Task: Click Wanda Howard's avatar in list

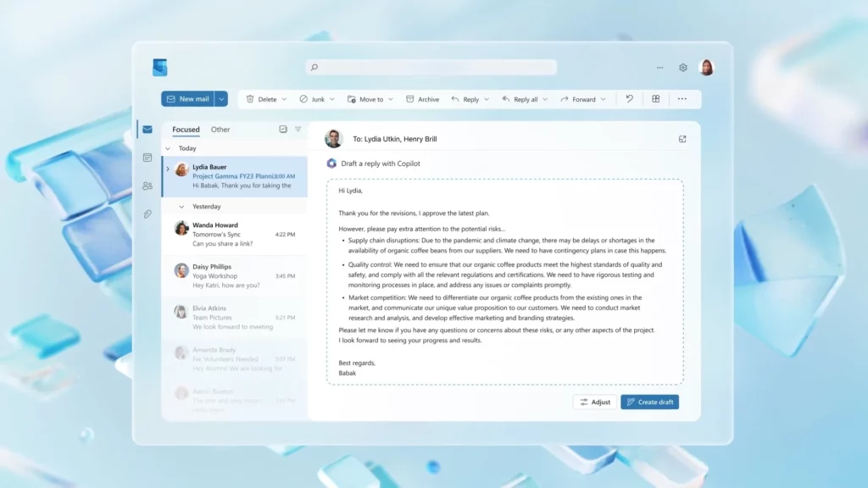Action: tap(181, 228)
